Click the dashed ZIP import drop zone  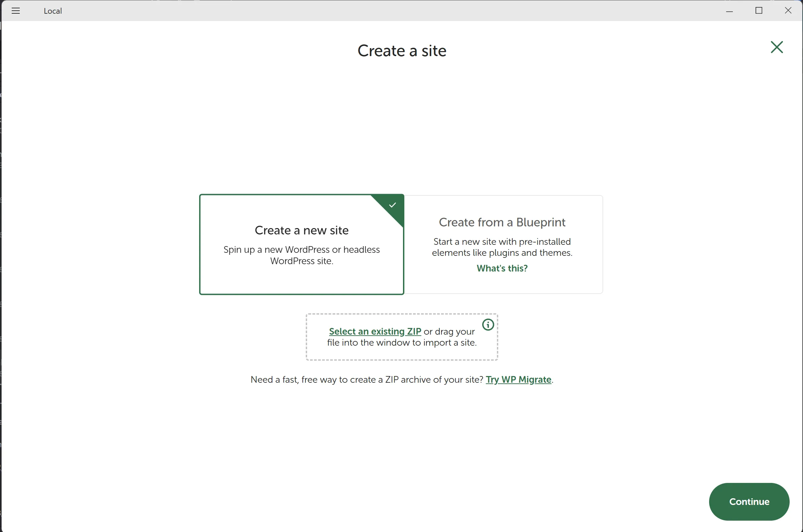(x=402, y=353)
